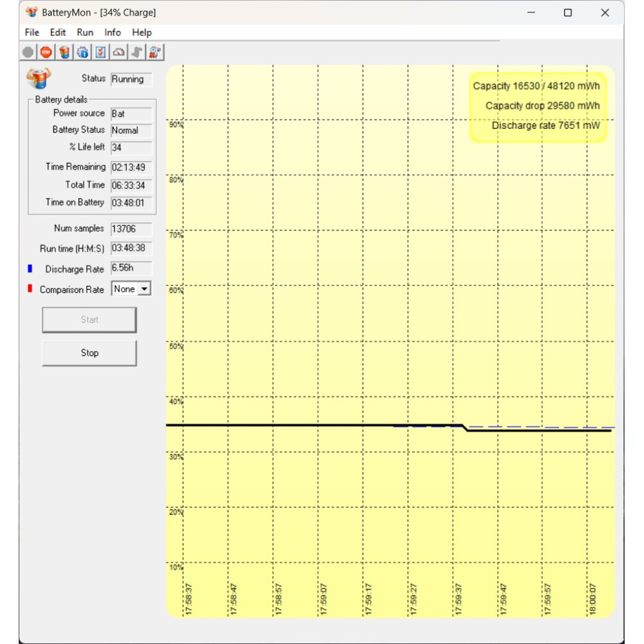Click the grey arrow toolbar icon
This screenshot has height=644, width=644.
pos(137,52)
